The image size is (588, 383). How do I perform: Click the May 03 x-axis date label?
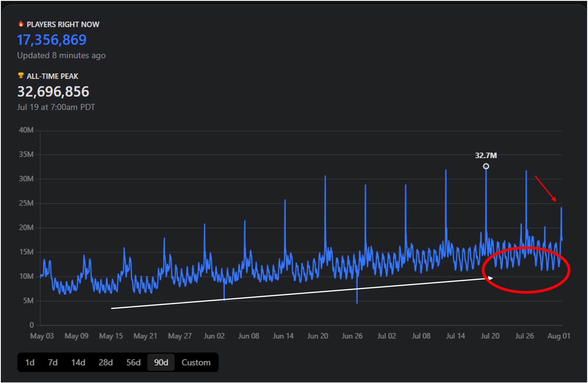coord(42,336)
